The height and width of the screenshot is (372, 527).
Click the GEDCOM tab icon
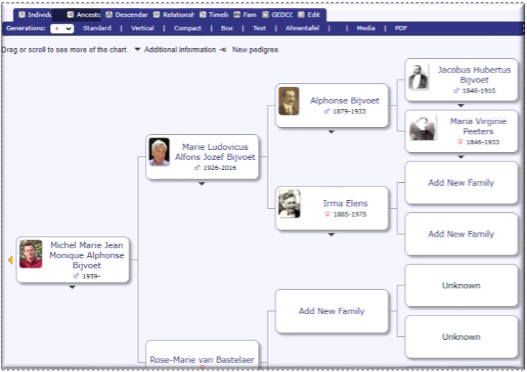266,14
